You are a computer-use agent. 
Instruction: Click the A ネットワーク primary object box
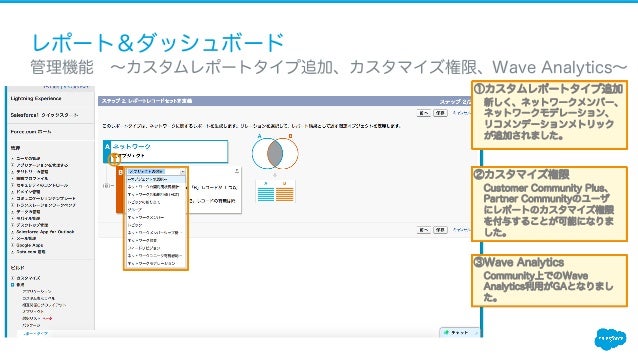click(x=166, y=151)
